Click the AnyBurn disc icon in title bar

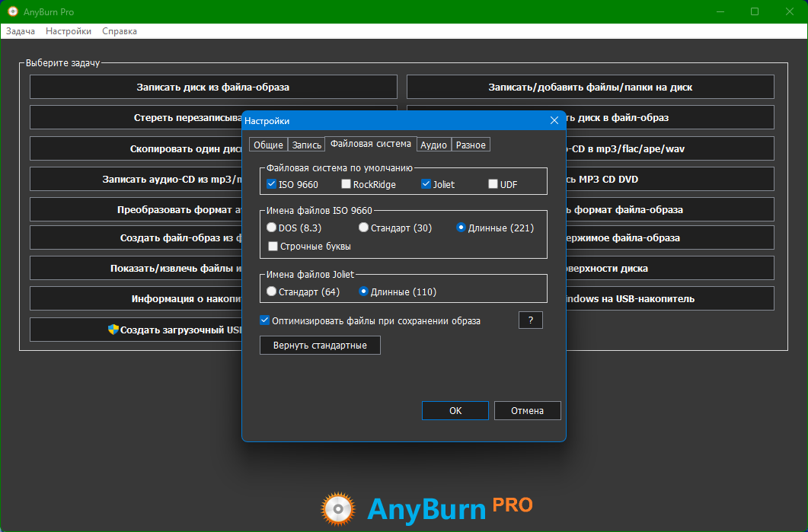pyautogui.click(x=13, y=11)
